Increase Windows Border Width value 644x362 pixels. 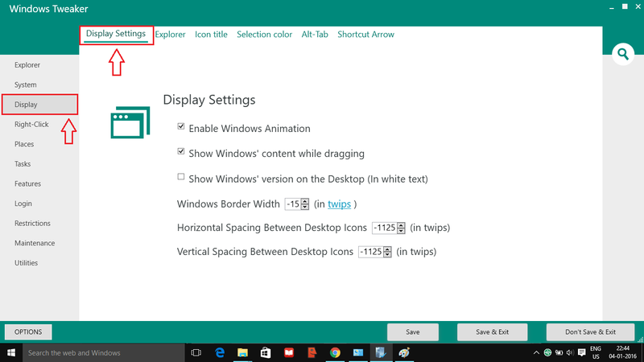point(305,201)
